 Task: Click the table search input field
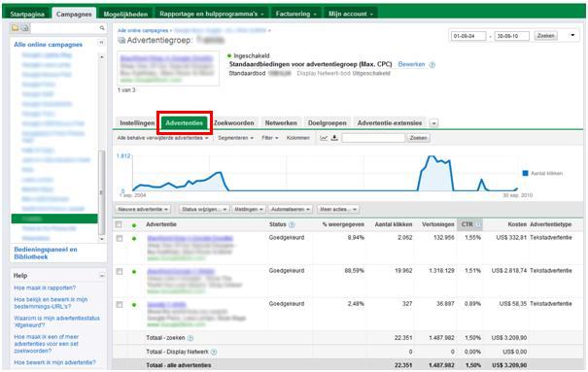[x=373, y=138]
